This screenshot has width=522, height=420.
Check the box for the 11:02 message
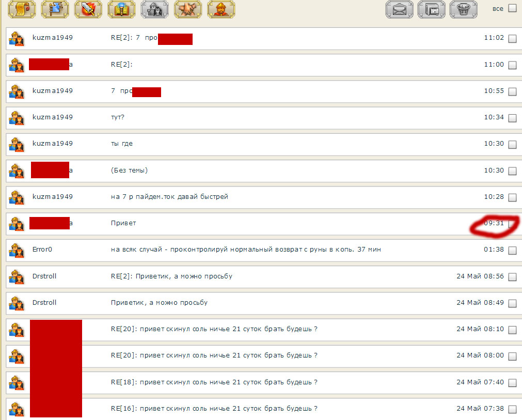click(x=512, y=38)
